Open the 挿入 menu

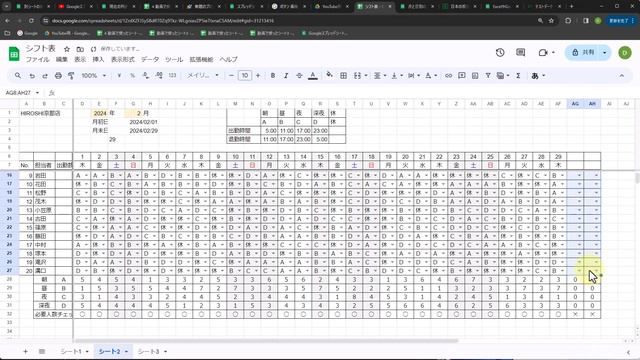coord(98,60)
